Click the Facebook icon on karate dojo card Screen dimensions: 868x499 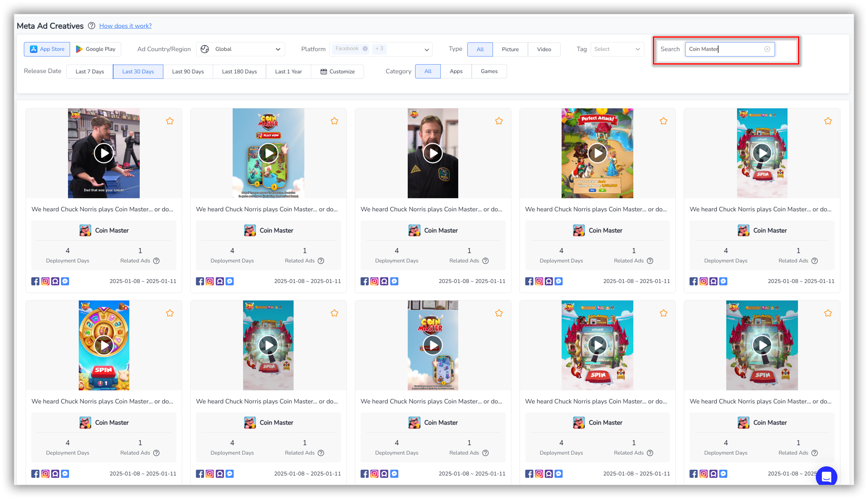tap(35, 281)
